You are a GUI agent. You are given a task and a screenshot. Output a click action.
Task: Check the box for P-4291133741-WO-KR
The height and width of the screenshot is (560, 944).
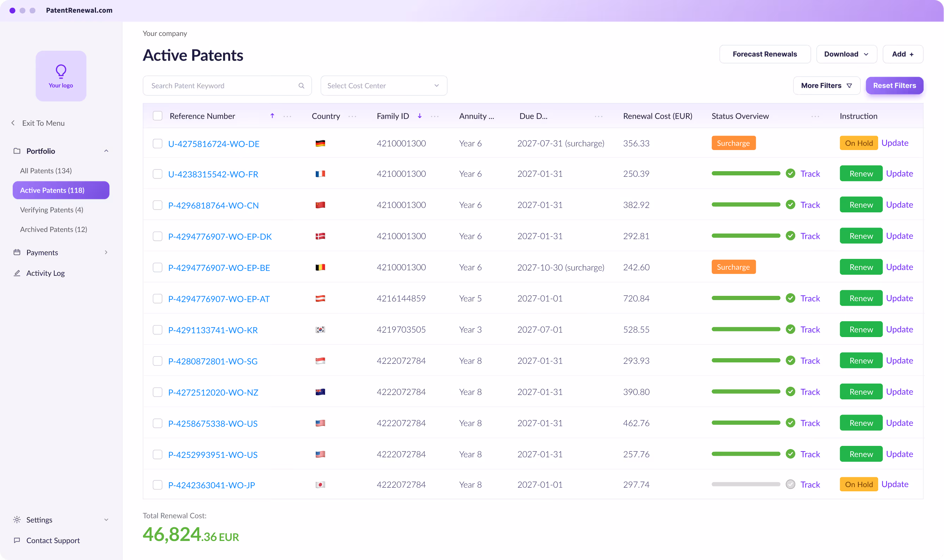pos(158,330)
